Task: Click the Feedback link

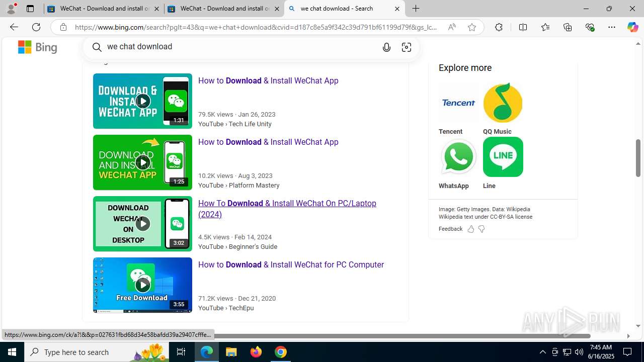Action: pyautogui.click(x=450, y=229)
